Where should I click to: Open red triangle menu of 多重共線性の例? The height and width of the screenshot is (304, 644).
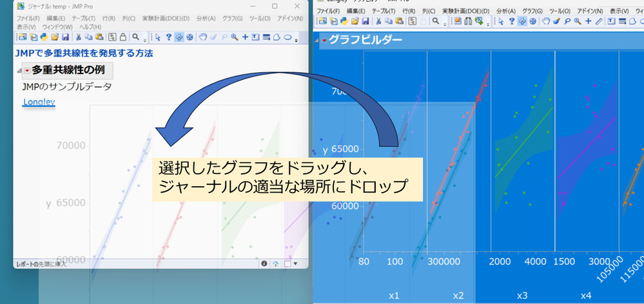[27, 71]
